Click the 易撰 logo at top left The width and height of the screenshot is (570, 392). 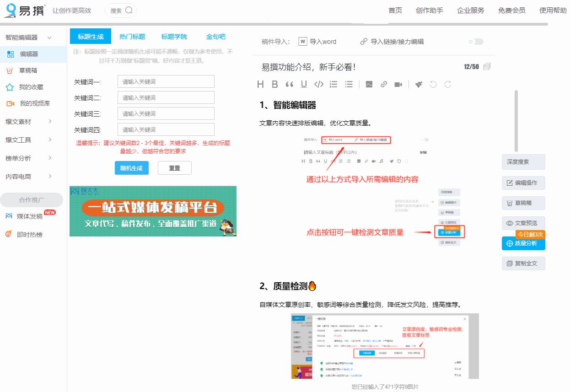coord(24,10)
